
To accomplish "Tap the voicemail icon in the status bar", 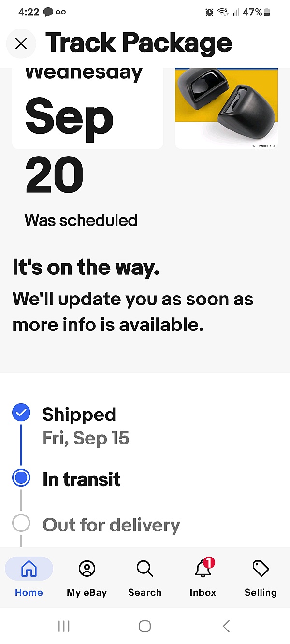I will click(60, 12).
